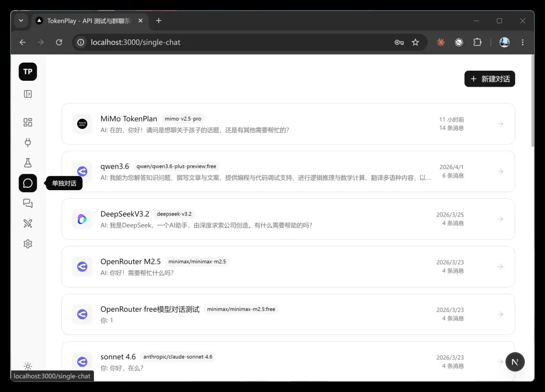This screenshot has width=545, height=392.
Task: Open the group chat double-bubble icon
Action: pyautogui.click(x=28, y=203)
